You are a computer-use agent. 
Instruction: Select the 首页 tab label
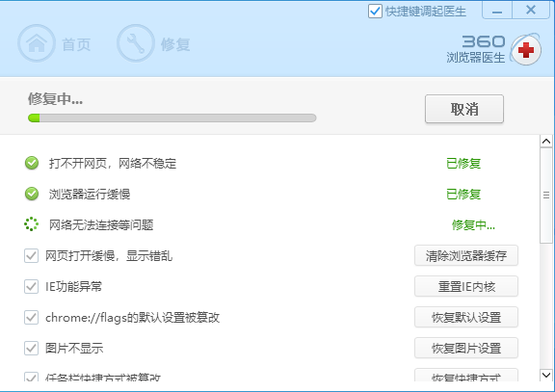(x=76, y=44)
